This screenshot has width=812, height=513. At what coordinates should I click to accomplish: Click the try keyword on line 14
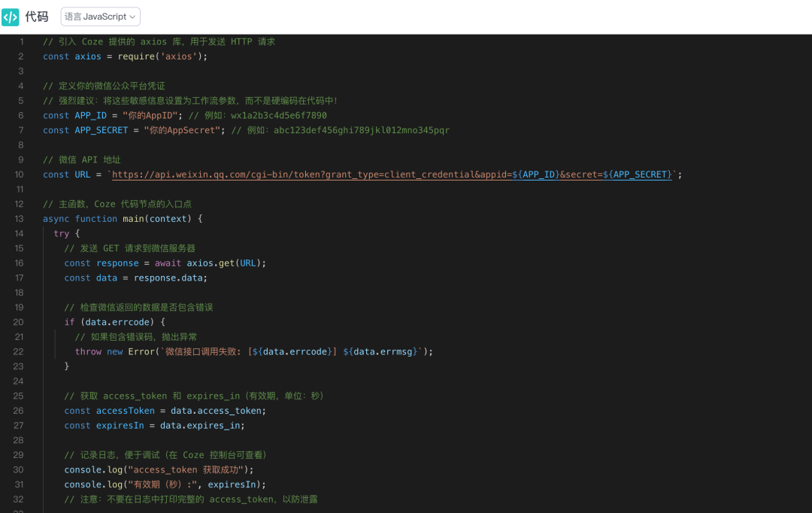(62, 234)
